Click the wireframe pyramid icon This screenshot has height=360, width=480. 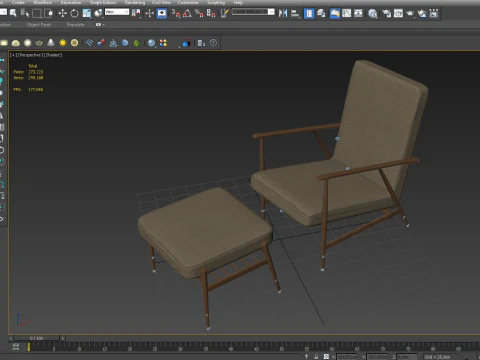113,43
